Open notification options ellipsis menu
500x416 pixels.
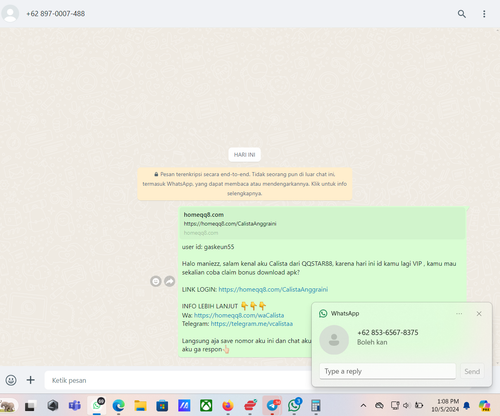point(459,314)
